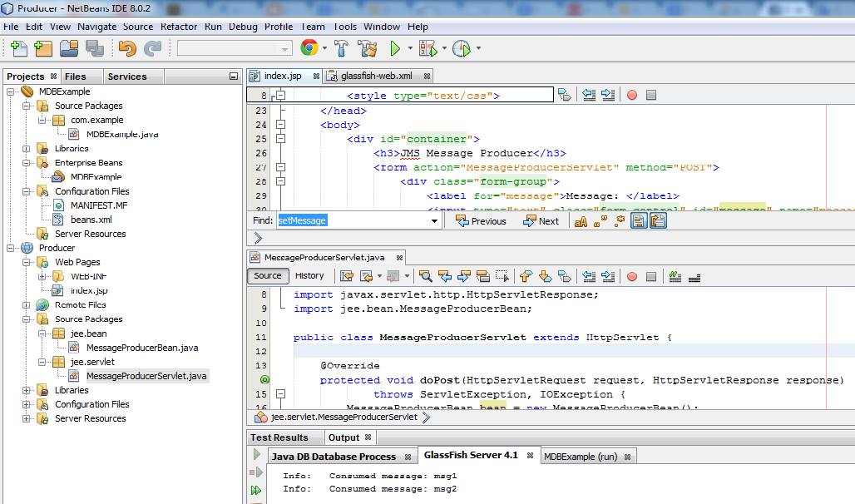The image size is (855, 504).
Task: Click the Previous button in Find bar
Action: 481,221
